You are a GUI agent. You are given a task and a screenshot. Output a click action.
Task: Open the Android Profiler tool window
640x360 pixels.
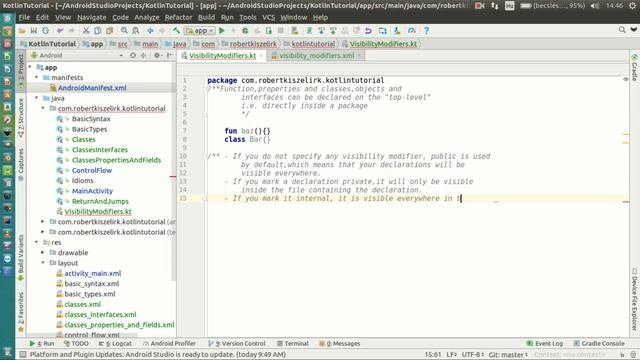169,344
